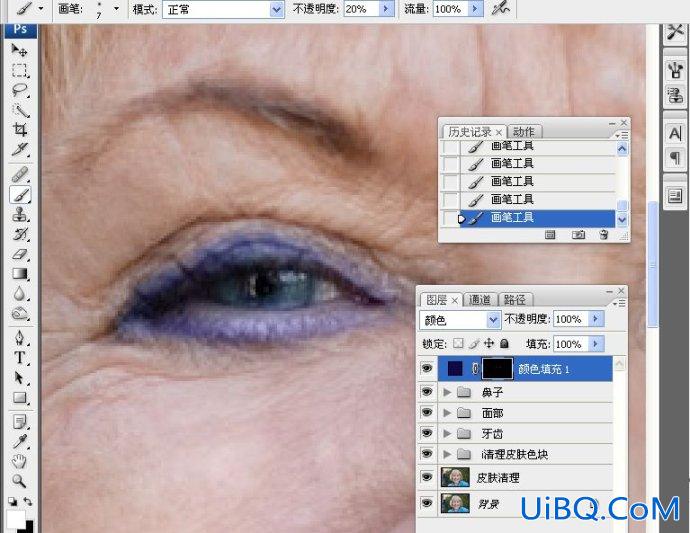Screen dimensions: 690x533
Task: Select the Hand tool
Action: click(19, 462)
